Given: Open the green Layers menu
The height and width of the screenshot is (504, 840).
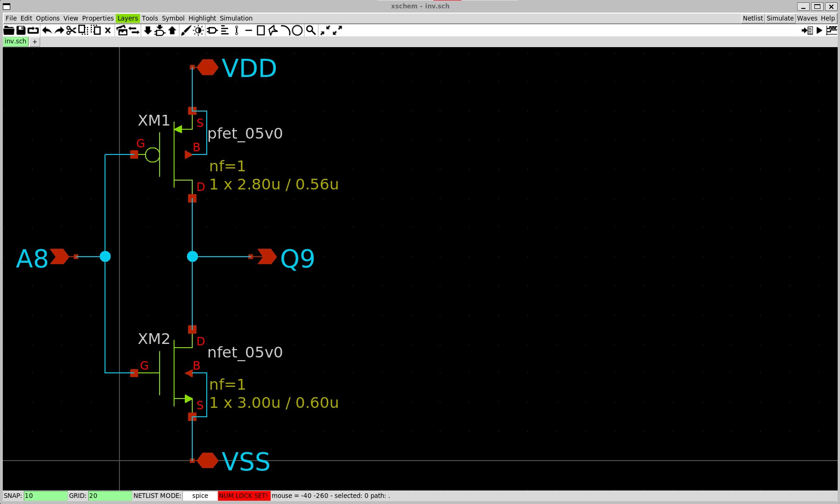Looking at the screenshot, I should (x=128, y=18).
